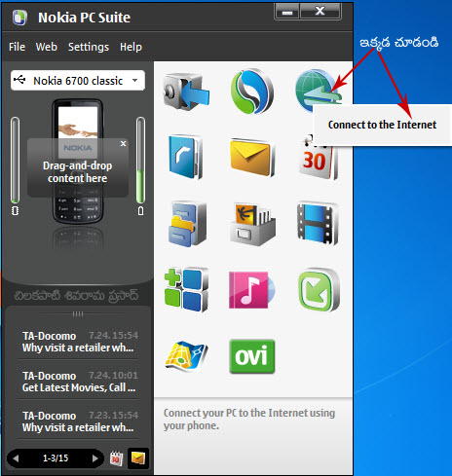The image size is (452, 476).
Task: Open TA-Docomo message from 7.24. 15:54
Action: point(78,342)
